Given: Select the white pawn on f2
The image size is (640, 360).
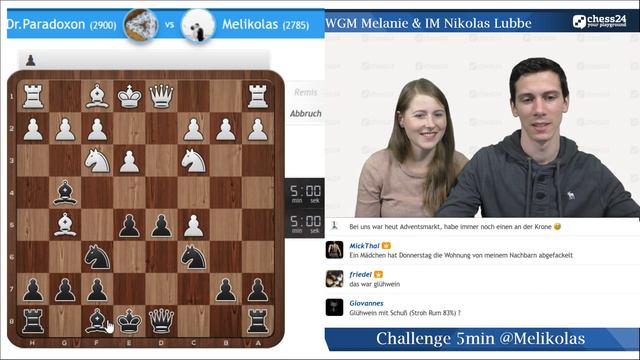Looking at the screenshot, I should (x=97, y=129).
